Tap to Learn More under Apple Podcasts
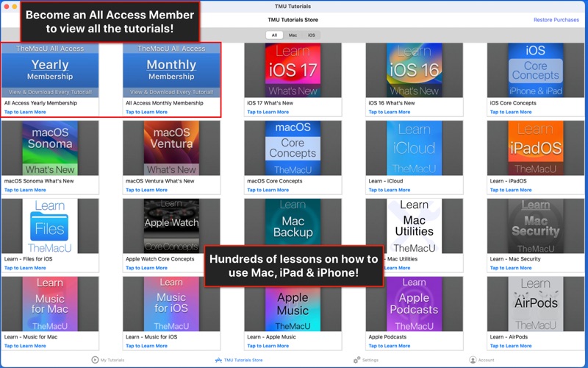The height and width of the screenshot is (368, 588). (390, 346)
